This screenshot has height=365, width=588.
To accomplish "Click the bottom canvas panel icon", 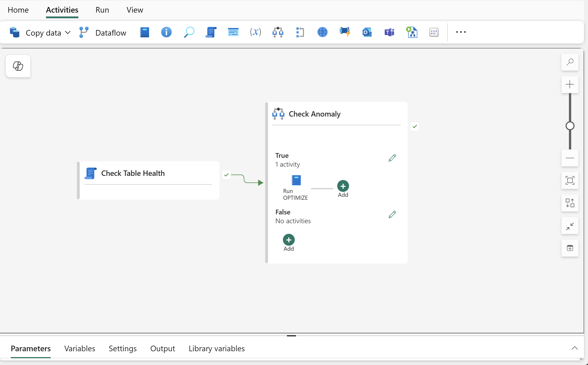I will coord(570,248).
